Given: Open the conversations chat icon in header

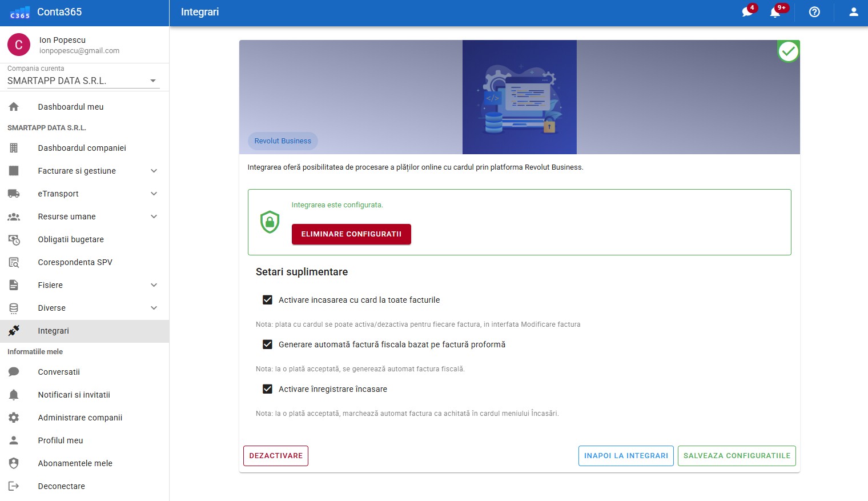Looking at the screenshot, I should [747, 12].
